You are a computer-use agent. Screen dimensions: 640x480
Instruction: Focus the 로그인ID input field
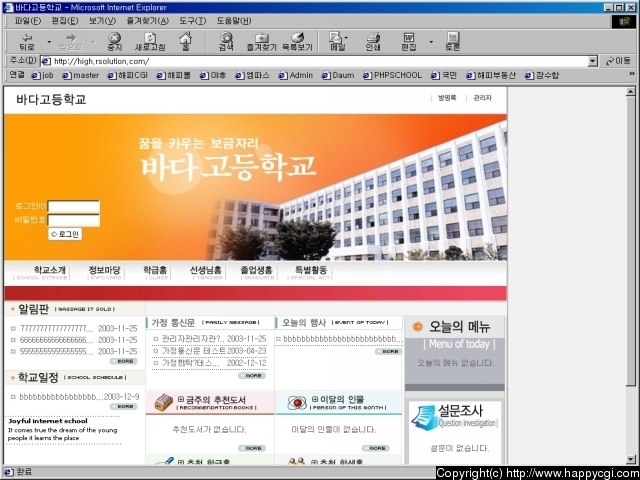pyautogui.click(x=74, y=207)
